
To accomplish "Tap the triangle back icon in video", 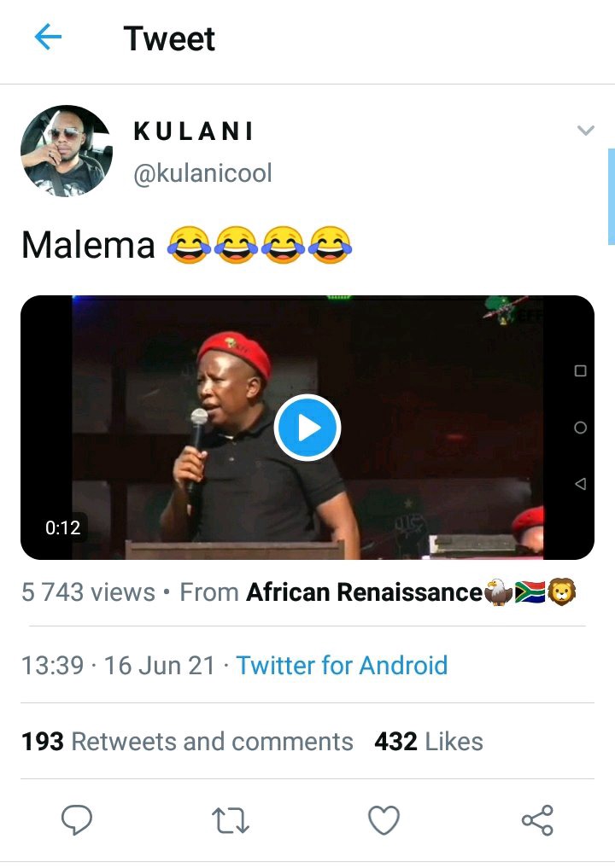I will 580,484.
